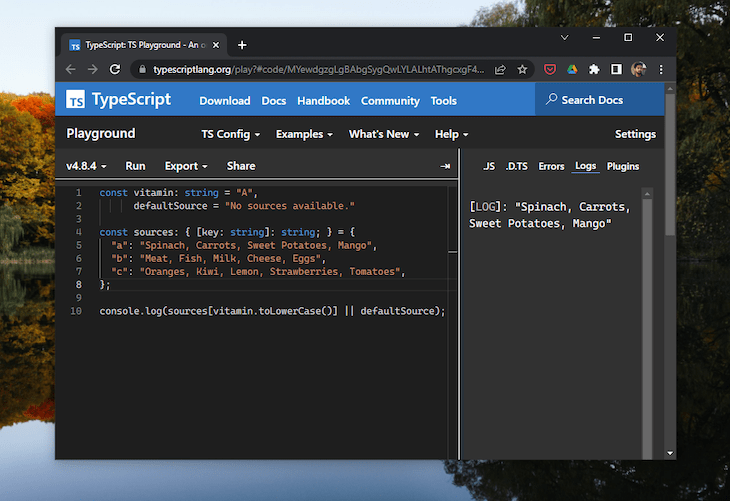Click the browser forward arrow
The image size is (730, 501).
[93, 69]
